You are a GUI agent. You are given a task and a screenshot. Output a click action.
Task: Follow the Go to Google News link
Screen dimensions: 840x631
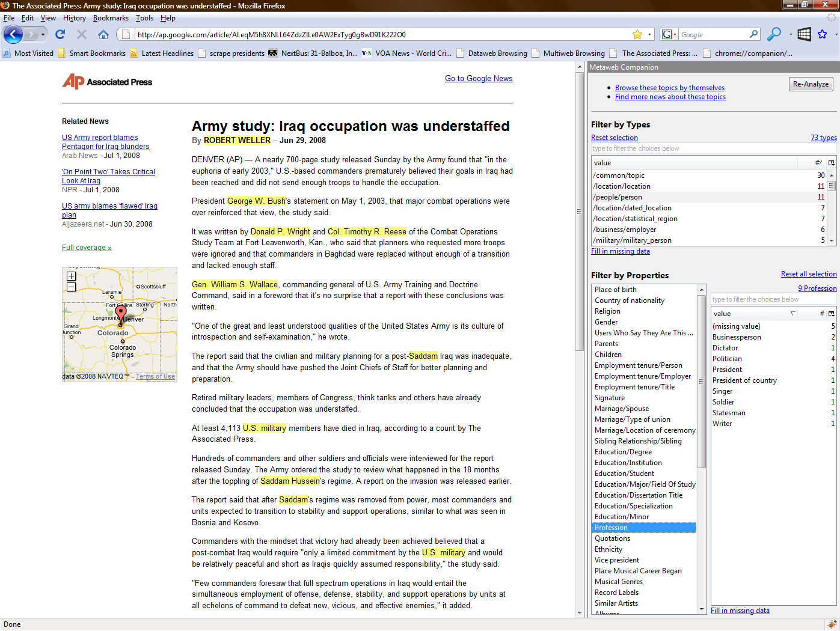pyautogui.click(x=479, y=79)
